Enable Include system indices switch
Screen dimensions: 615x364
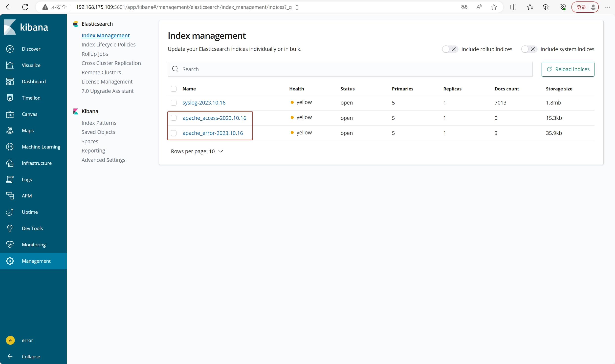pos(529,49)
